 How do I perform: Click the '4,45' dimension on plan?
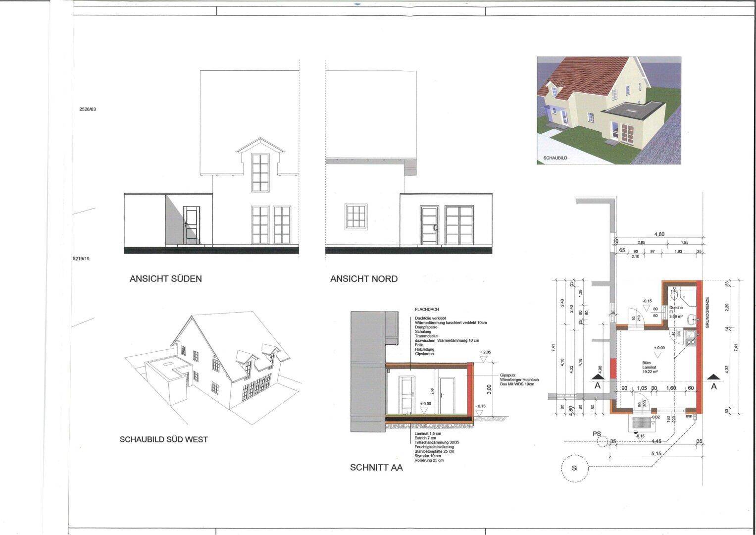pyautogui.click(x=656, y=441)
